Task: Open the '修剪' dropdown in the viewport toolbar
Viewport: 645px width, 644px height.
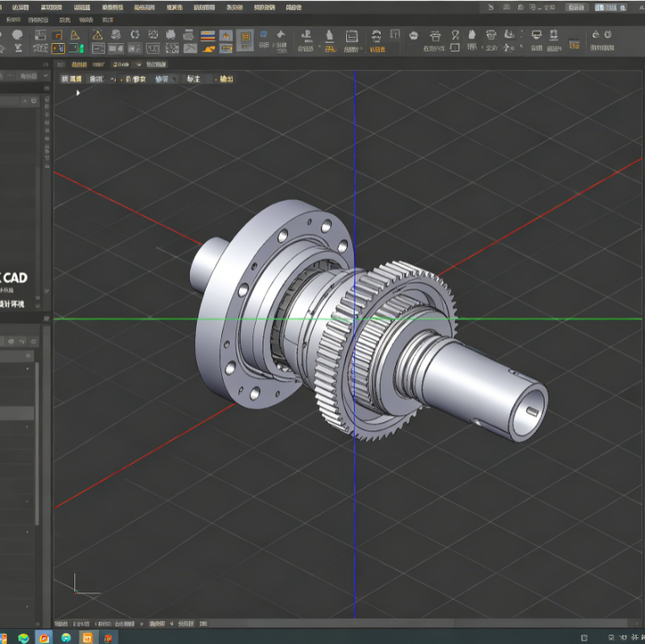Action: pos(165,79)
